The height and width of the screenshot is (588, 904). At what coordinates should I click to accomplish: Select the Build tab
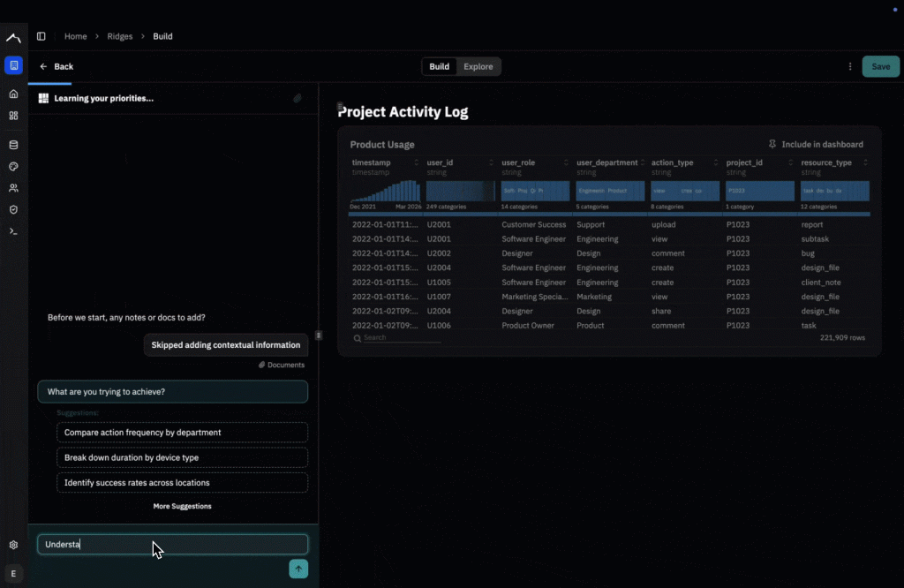pos(439,66)
